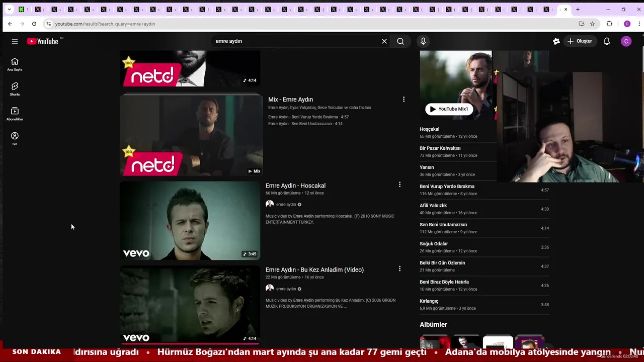Open Chrome three-dot menu

[639, 24]
